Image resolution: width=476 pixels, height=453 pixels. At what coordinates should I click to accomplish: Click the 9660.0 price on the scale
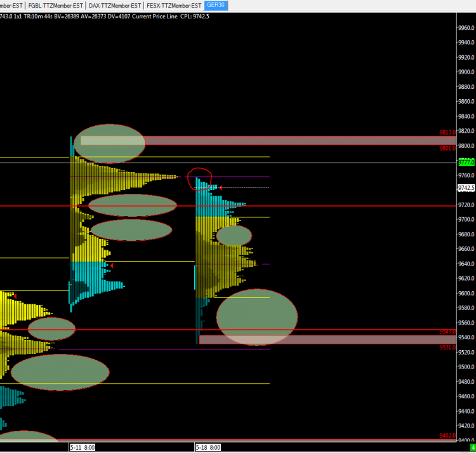point(466,249)
